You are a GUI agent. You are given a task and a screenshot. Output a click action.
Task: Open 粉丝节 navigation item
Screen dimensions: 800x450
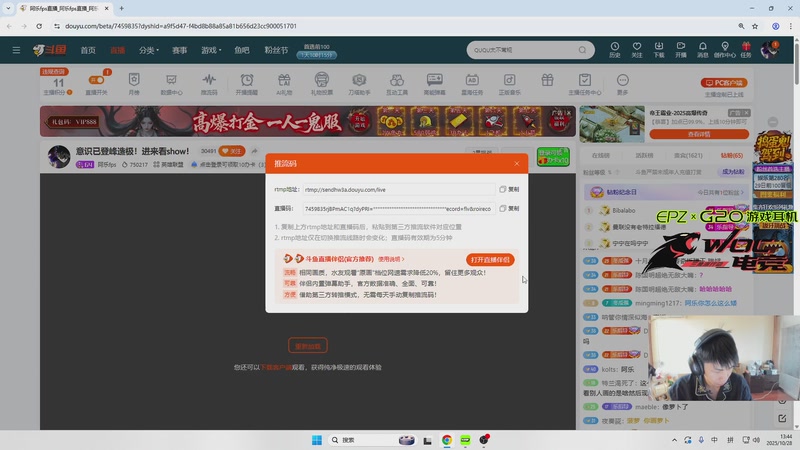(276, 50)
